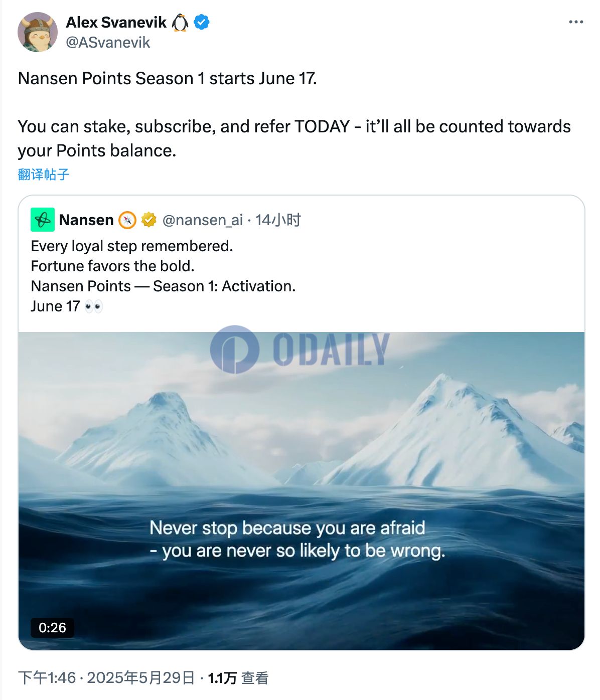Click the ODAILY watermark logo
The height and width of the screenshot is (700, 600).
click(299, 349)
